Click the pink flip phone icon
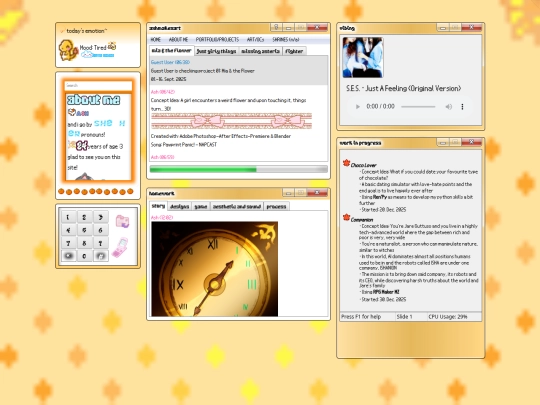540x405 pixels. point(120,247)
